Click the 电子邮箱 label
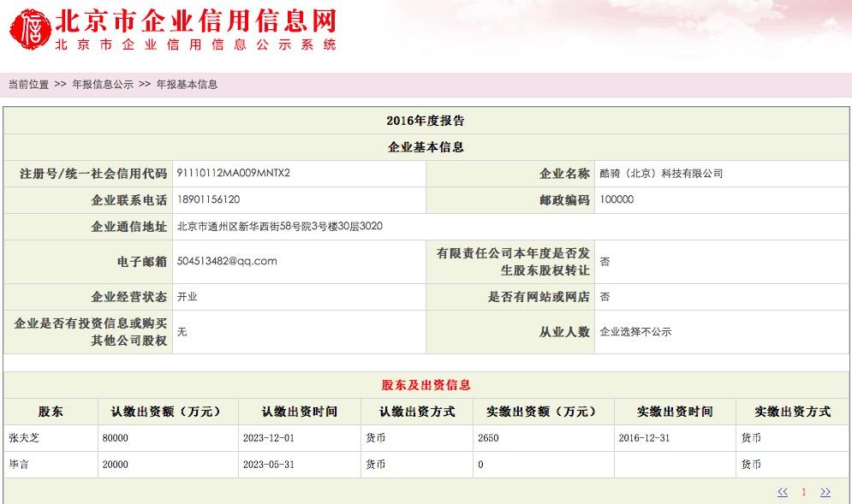The image size is (852, 504). tap(142, 262)
